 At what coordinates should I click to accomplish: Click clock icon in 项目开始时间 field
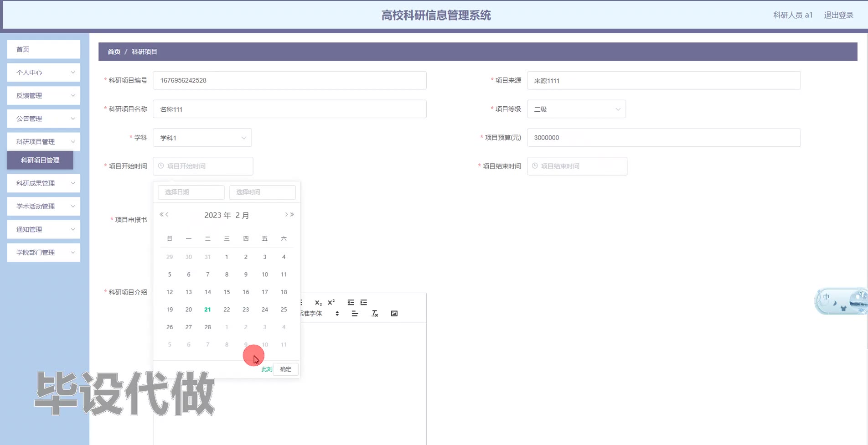coord(161,166)
